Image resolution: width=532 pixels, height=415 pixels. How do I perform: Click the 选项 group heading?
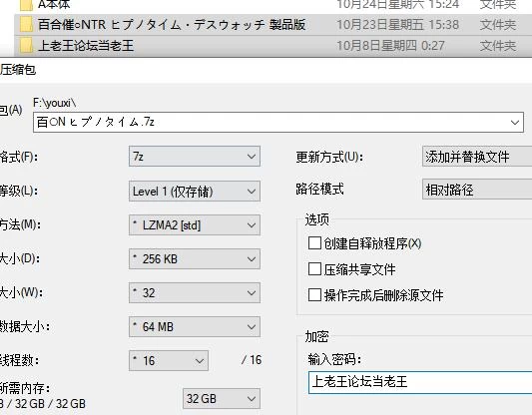point(316,219)
